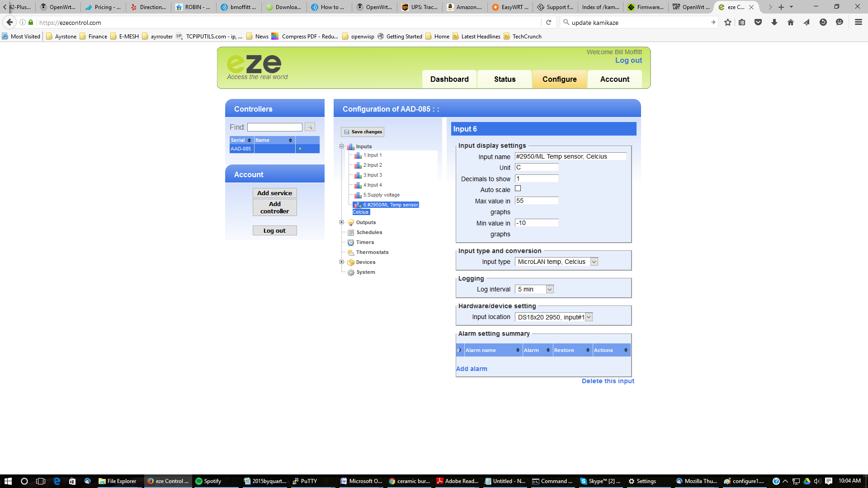The width and height of the screenshot is (868, 488).
Task: Click the Save changes button
Action: click(363, 132)
